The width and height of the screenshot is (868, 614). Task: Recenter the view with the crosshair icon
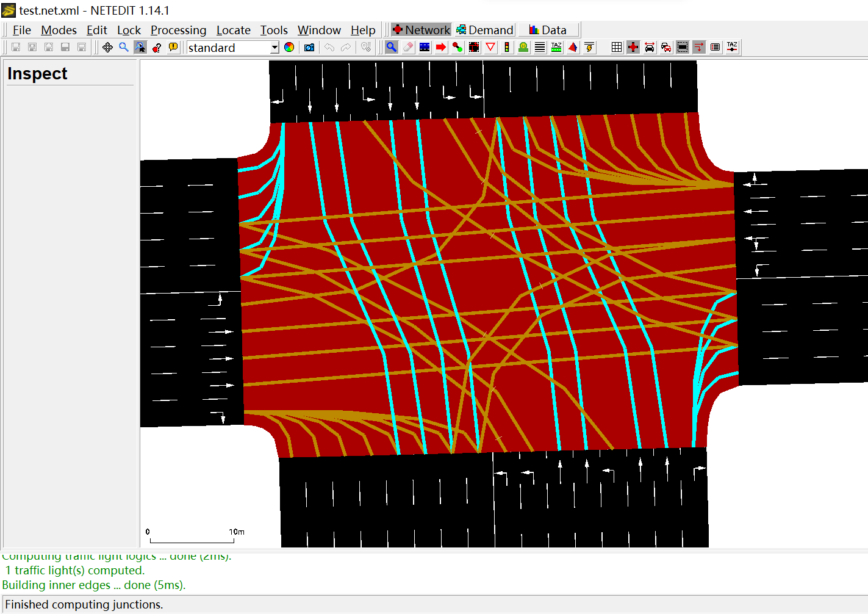[107, 47]
